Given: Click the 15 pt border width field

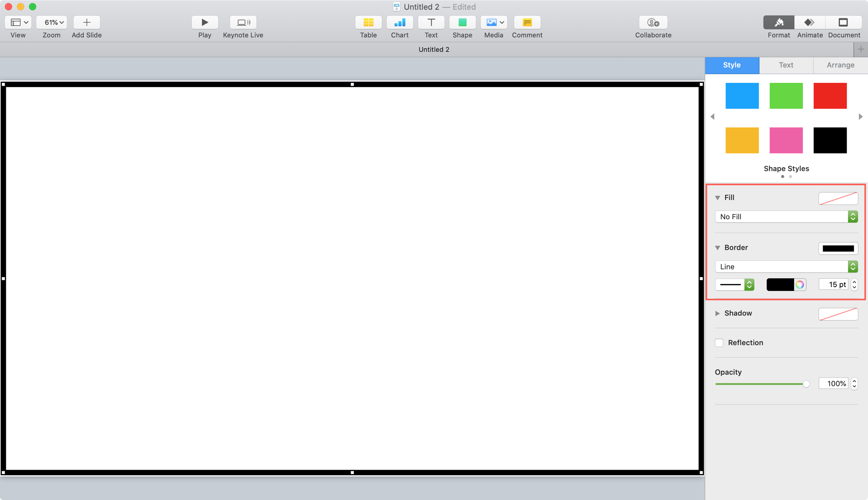Looking at the screenshot, I should pos(834,284).
